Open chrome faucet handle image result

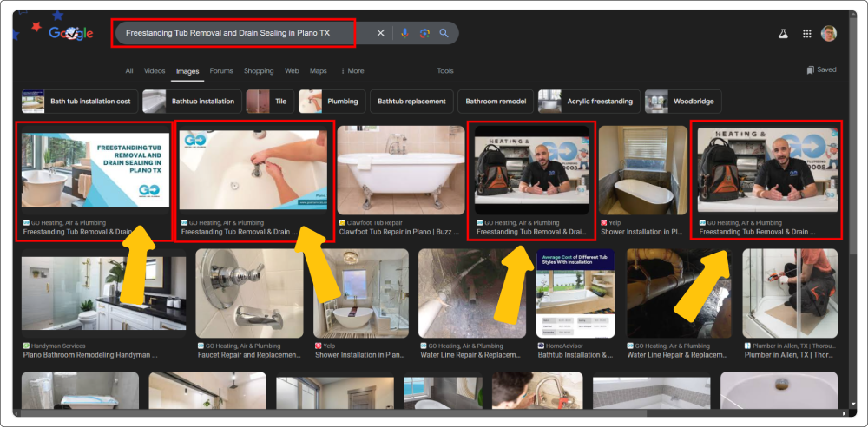tap(249, 293)
